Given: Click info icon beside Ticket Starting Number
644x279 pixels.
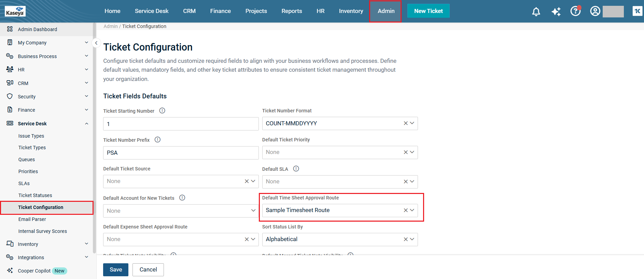Looking at the screenshot, I should 162,111.
